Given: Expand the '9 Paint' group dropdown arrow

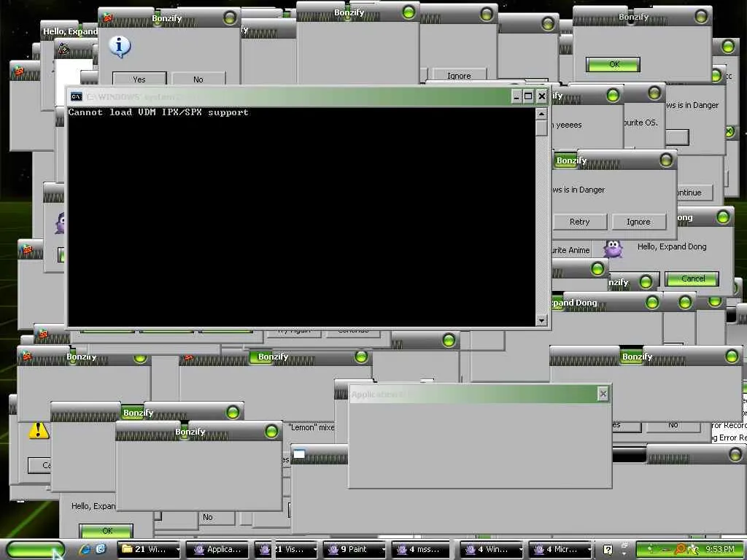Looking at the screenshot, I should [x=383, y=550].
